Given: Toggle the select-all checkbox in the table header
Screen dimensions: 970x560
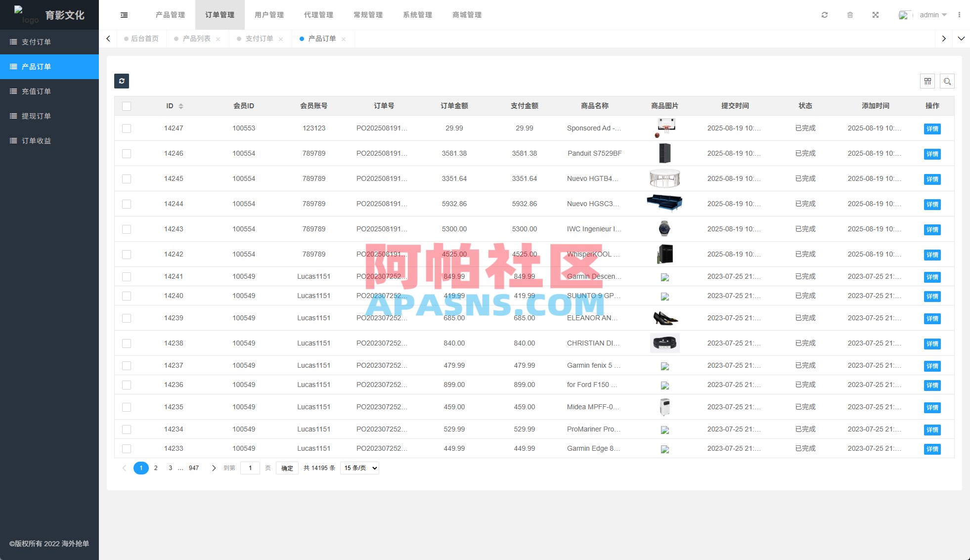Looking at the screenshot, I should [x=127, y=106].
